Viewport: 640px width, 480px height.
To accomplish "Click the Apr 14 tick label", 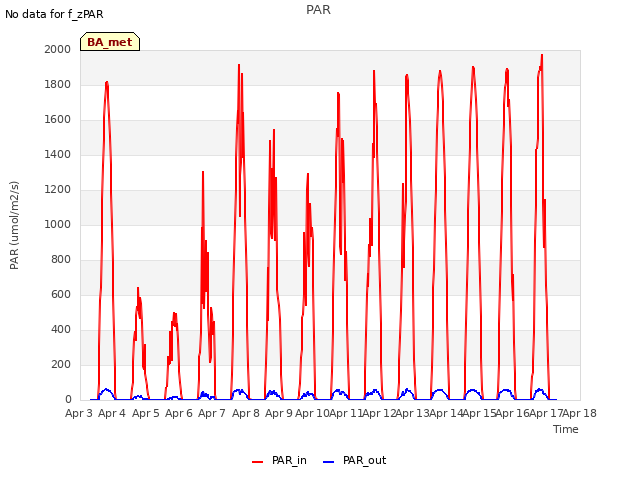I will point(446,413).
